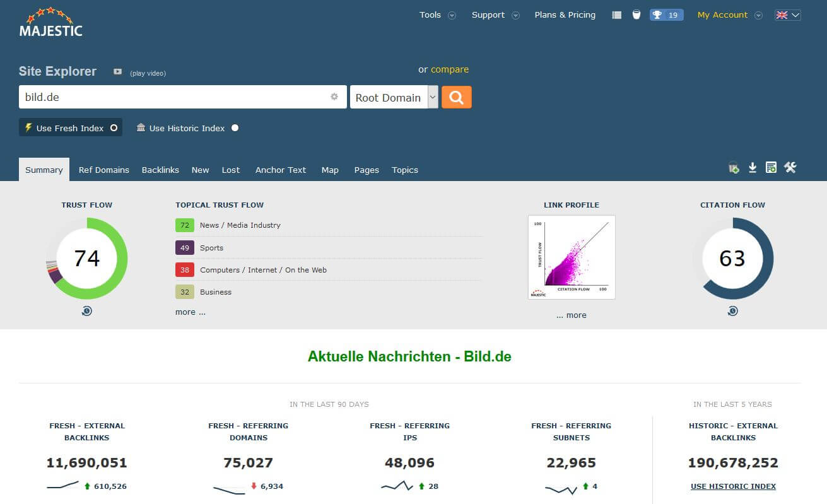This screenshot has width=827, height=504.
Task: Go to Plans & Pricing
Action: tap(565, 15)
